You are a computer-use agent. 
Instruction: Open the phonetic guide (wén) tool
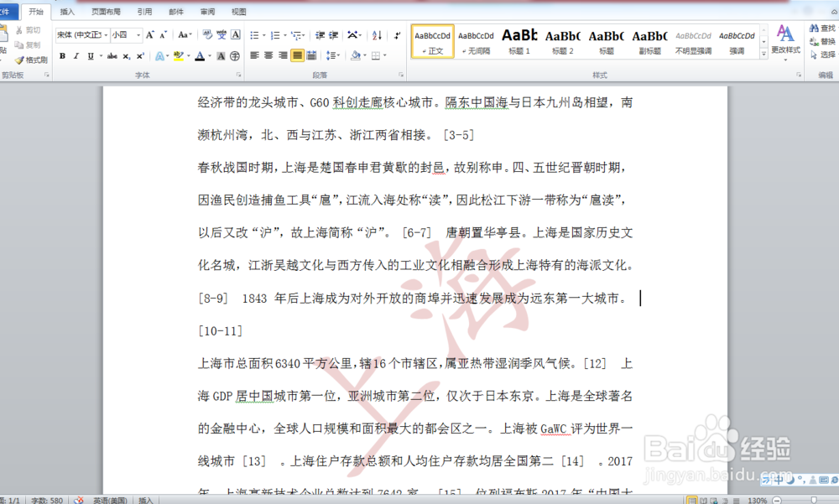[221, 34]
